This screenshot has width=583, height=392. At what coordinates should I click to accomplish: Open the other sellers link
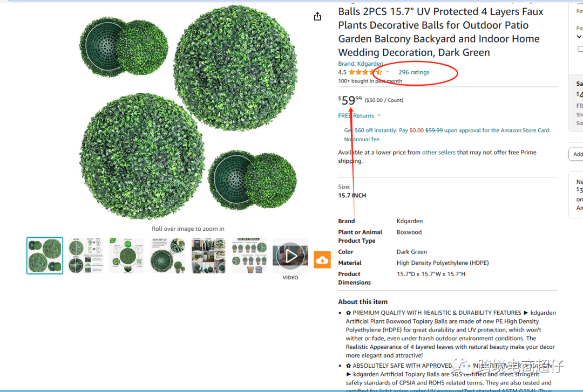tap(438, 153)
